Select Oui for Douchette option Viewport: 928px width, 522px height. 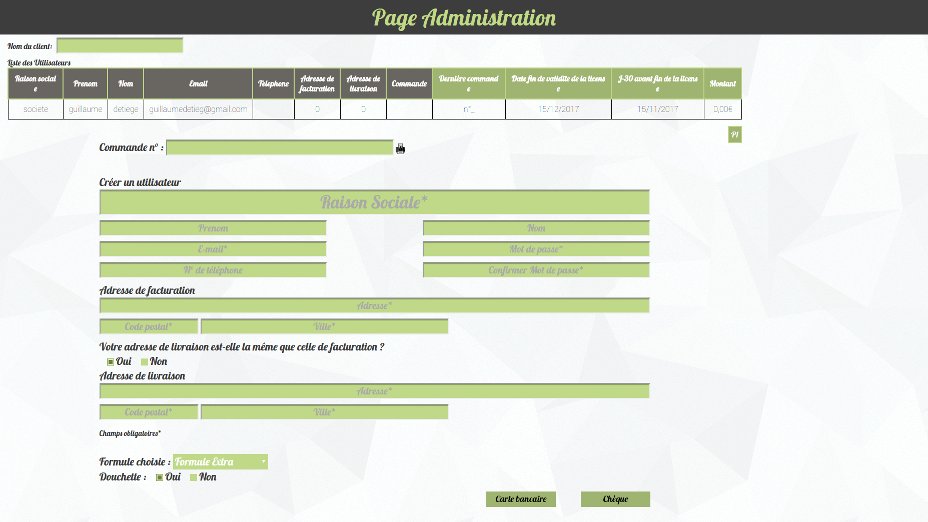159,477
